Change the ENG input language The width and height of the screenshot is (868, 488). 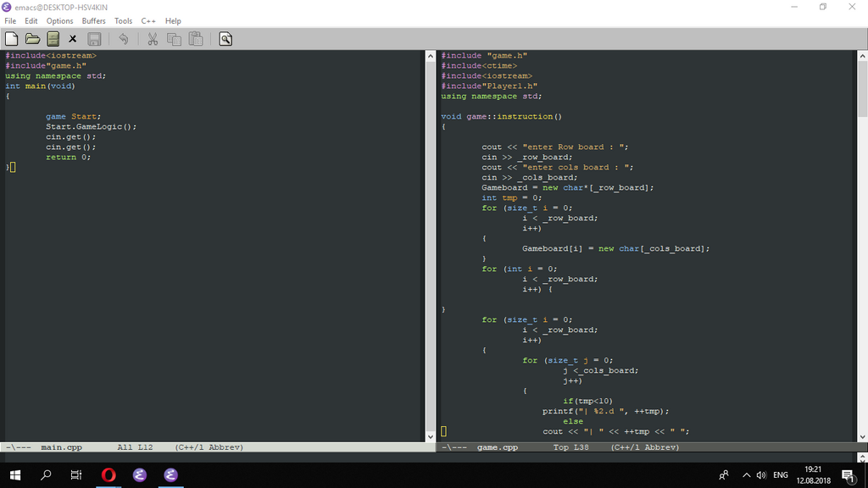(781, 475)
